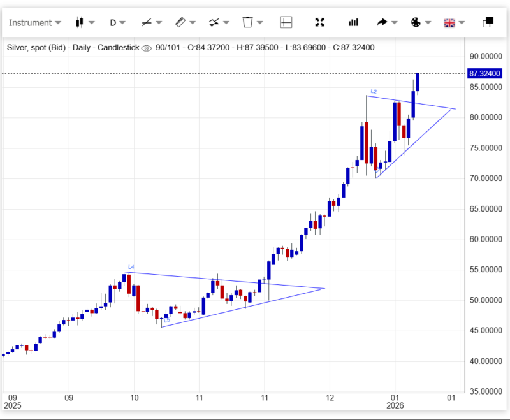Click the Silver spot chart title text
510x420 pixels.
coord(71,48)
